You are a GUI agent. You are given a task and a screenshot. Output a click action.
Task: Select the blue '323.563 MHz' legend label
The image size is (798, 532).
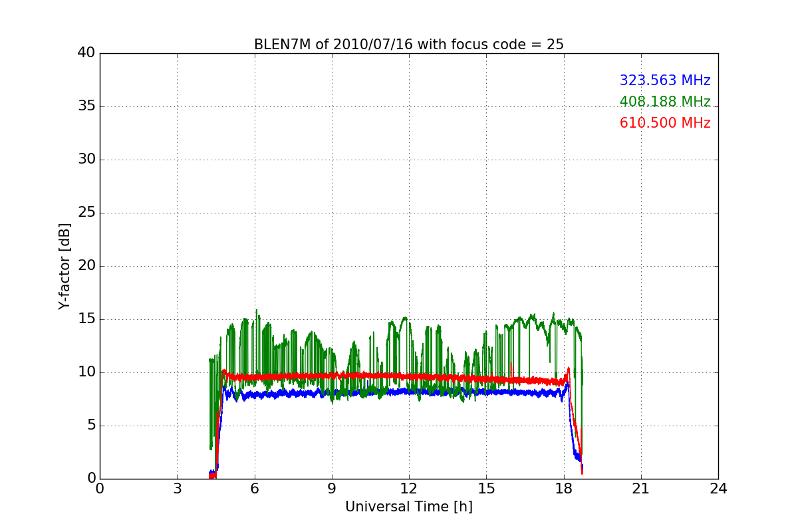[x=665, y=80]
